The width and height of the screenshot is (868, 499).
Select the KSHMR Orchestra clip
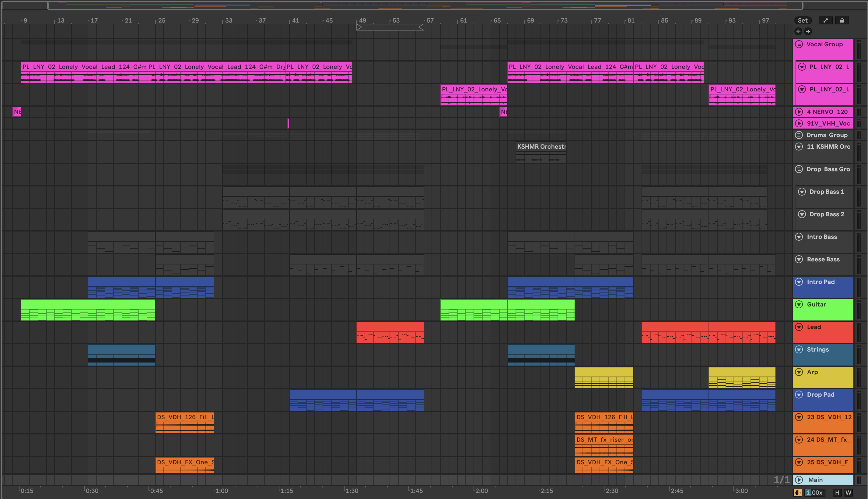pyautogui.click(x=541, y=147)
